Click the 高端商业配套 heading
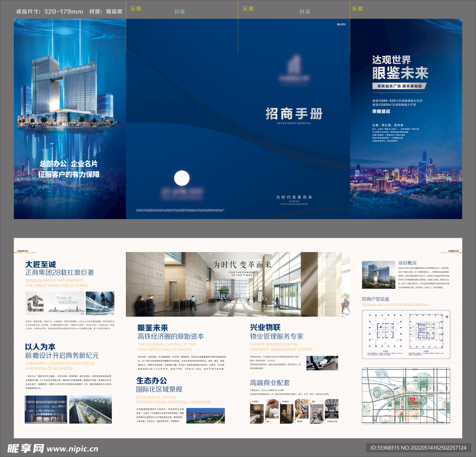The image size is (476, 457). pos(270,383)
